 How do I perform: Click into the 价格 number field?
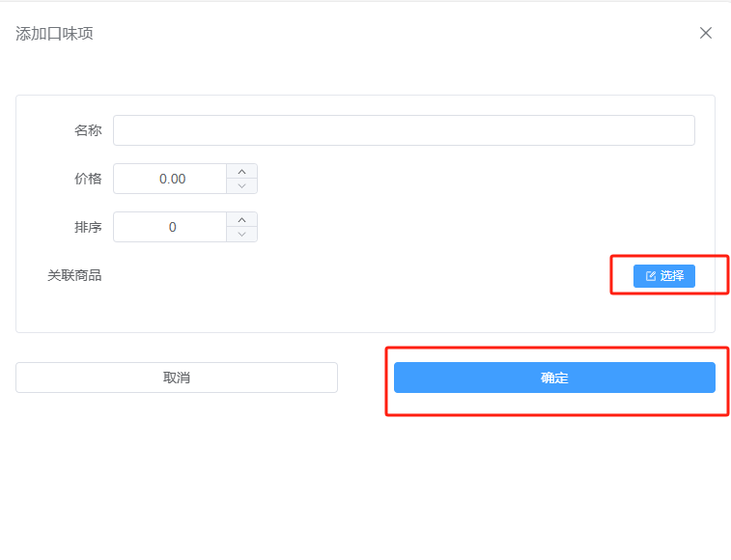pos(172,179)
